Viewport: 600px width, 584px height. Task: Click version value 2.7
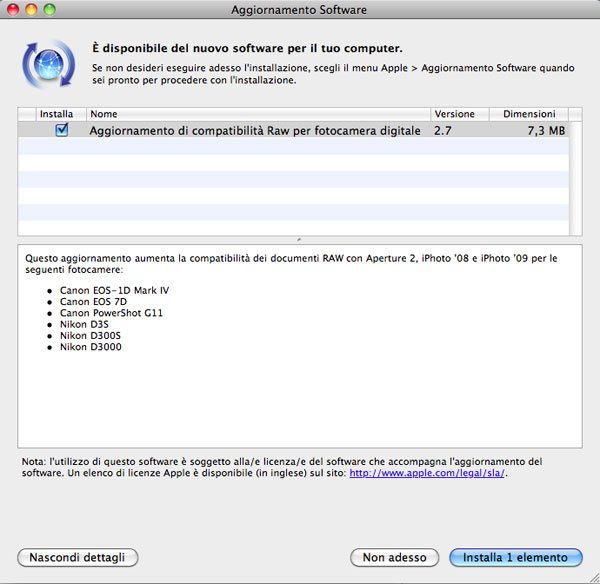443,131
